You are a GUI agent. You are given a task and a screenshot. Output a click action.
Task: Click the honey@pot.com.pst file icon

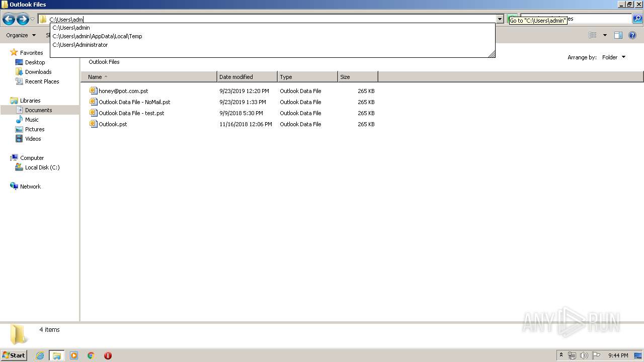click(x=93, y=90)
